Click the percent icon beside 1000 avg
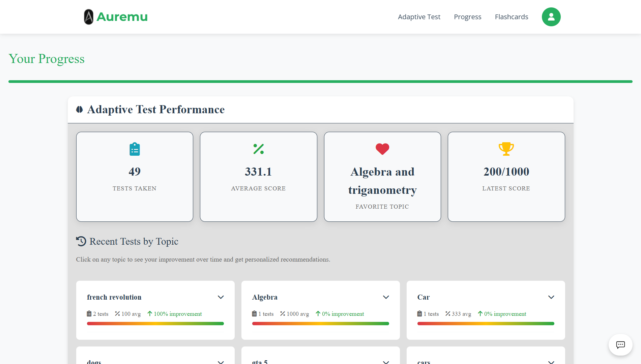The height and width of the screenshot is (364, 641). 283,314
